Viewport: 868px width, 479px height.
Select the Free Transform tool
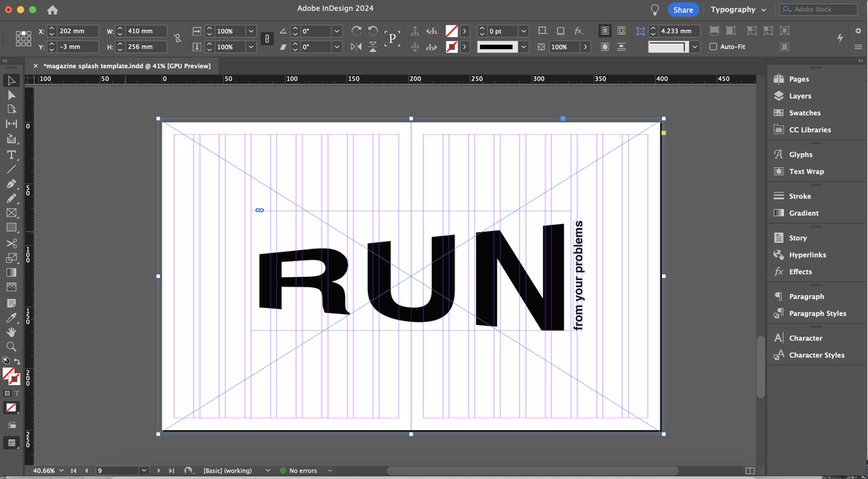point(11,258)
